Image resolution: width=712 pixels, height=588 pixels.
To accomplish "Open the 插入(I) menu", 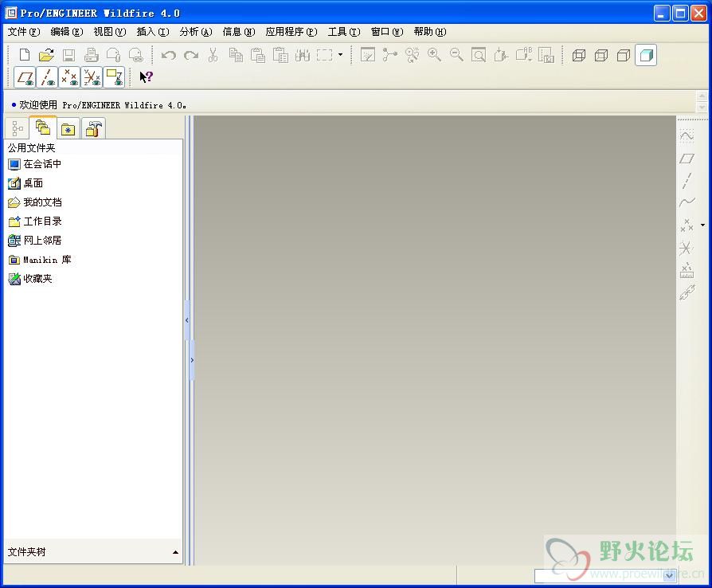I will (x=153, y=32).
